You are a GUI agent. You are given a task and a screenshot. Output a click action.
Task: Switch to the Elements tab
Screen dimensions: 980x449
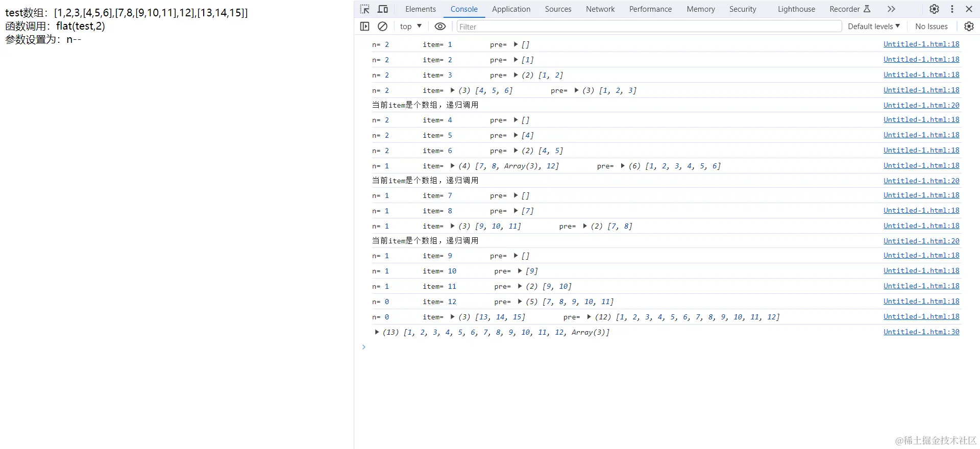pos(421,9)
